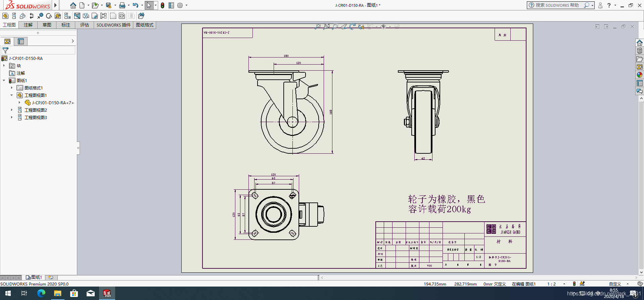Insert an Alternate Position View
Image resolution: width=644 pixels, height=300 pixels.
[103, 16]
